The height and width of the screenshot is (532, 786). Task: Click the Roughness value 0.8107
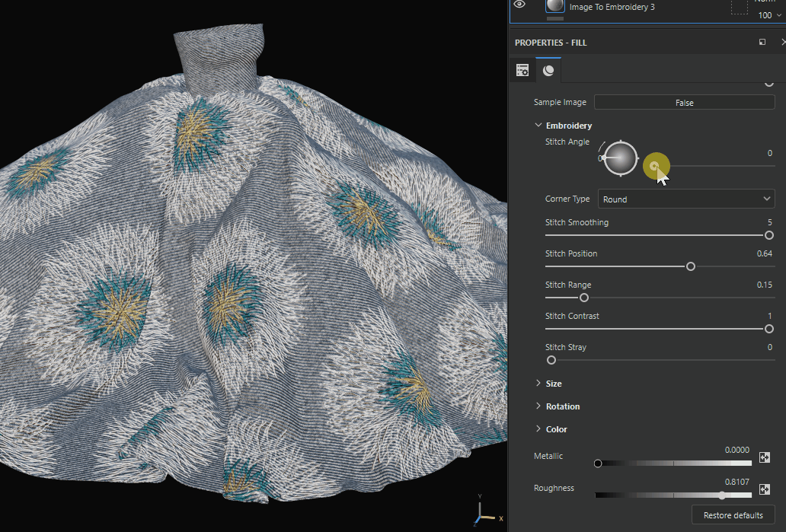737,482
